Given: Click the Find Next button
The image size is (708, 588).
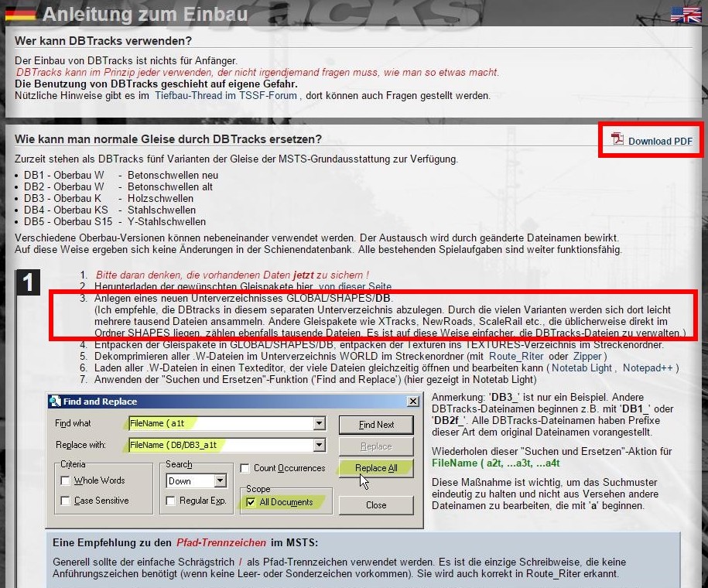Looking at the screenshot, I should pos(375,424).
